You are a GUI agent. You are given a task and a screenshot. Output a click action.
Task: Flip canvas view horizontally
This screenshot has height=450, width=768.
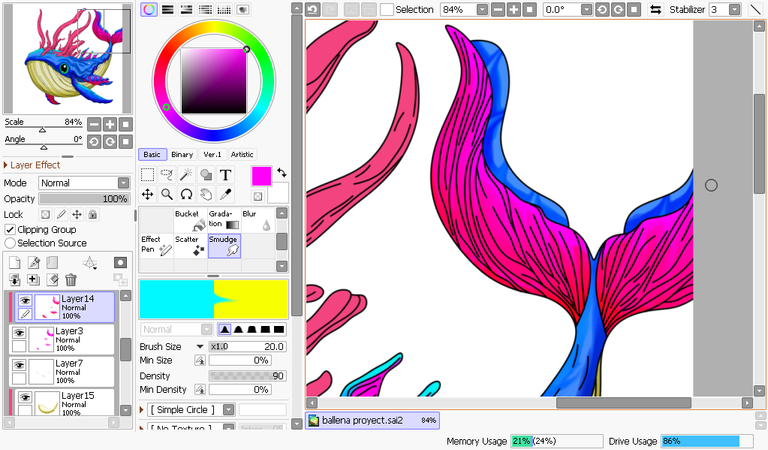[x=655, y=9]
